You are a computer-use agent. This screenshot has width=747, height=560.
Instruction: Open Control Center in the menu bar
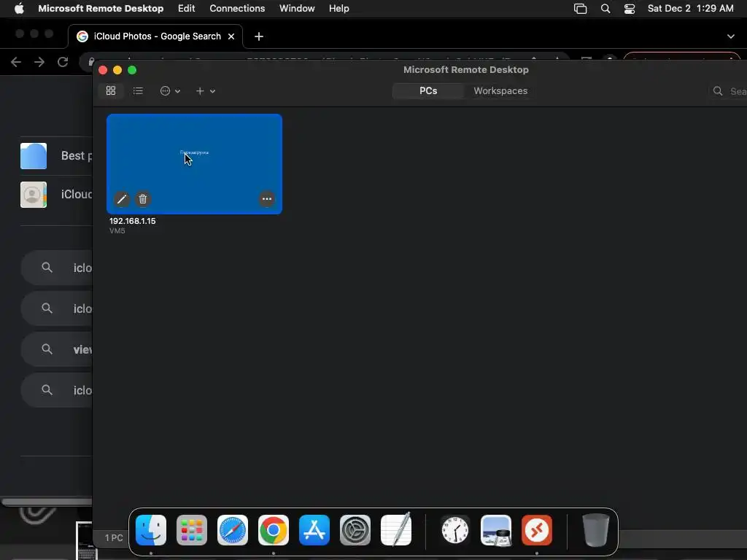point(630,9)
